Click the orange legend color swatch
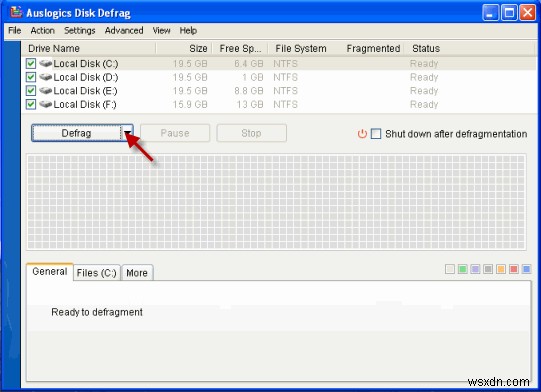Viewport: 541px width, 392px height. (x=501, y=269)
